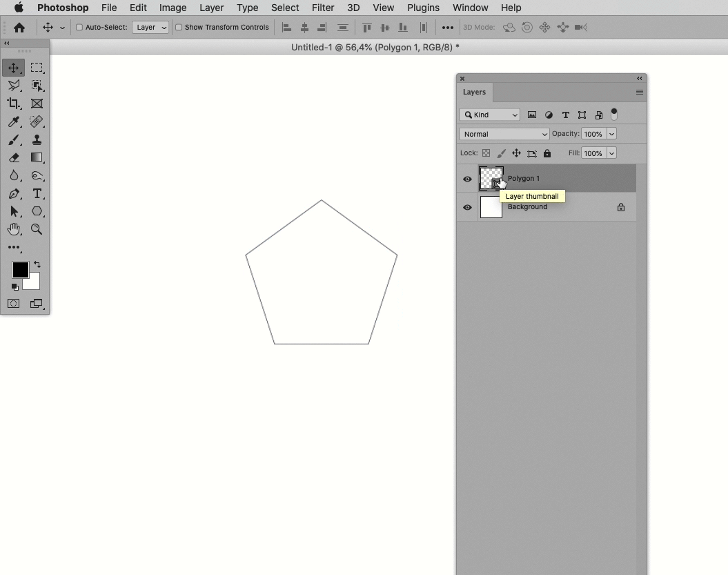Toggle Quick Mask mode
This screenshot has width=728, height=575.
click(14, 304)
